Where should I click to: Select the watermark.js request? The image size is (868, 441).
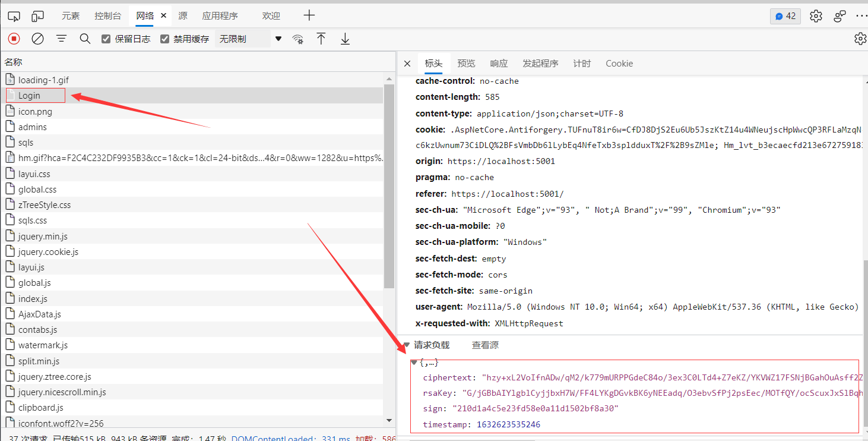[192, 345]
